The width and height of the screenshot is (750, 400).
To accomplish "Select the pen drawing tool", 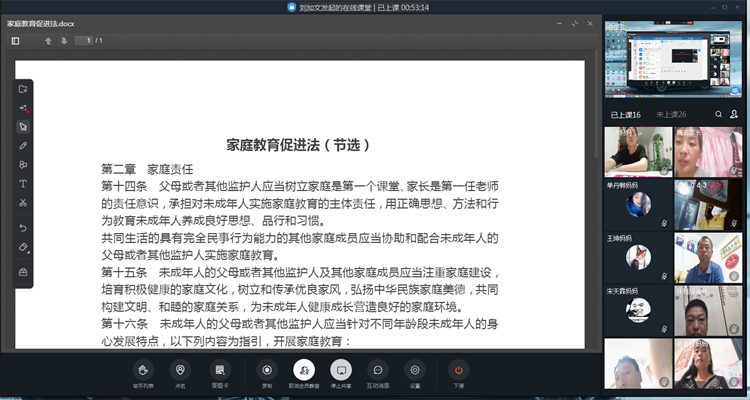I will [x=23, y=145].
